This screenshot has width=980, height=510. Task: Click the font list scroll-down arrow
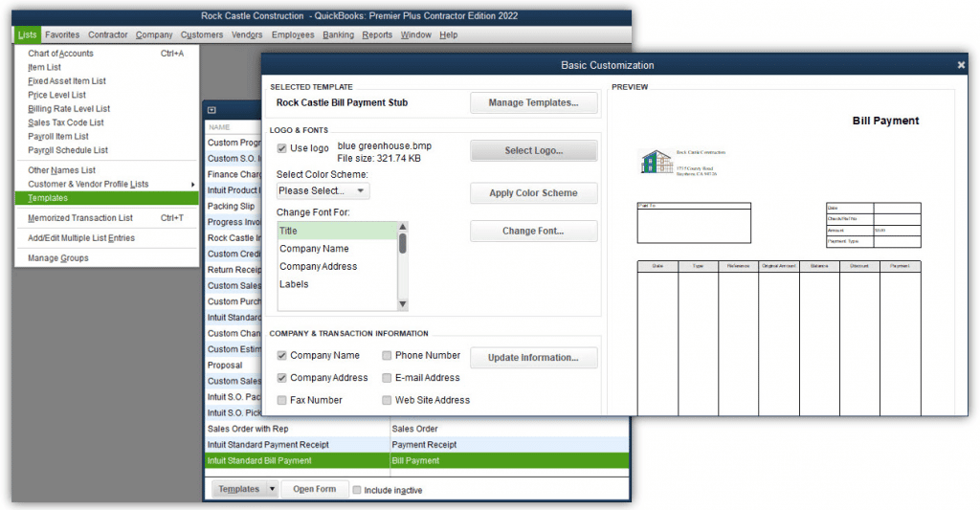click(x=403, y=304)
